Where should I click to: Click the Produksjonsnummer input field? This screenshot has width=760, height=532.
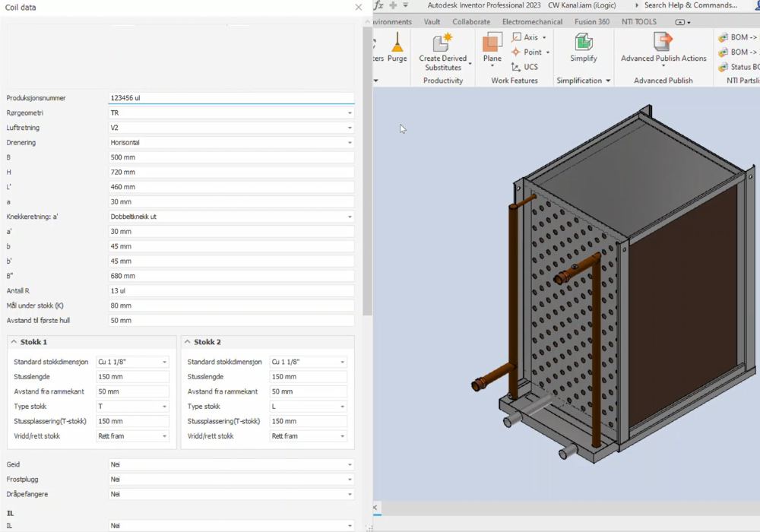click(231, 98)
